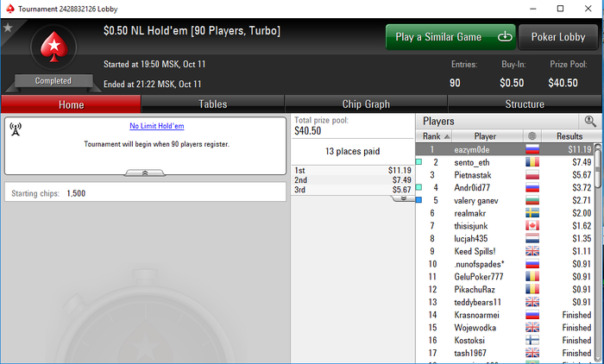604x364 pixels.
Task: Collapse the tournament info panel chevron
Action: [145, 173]
